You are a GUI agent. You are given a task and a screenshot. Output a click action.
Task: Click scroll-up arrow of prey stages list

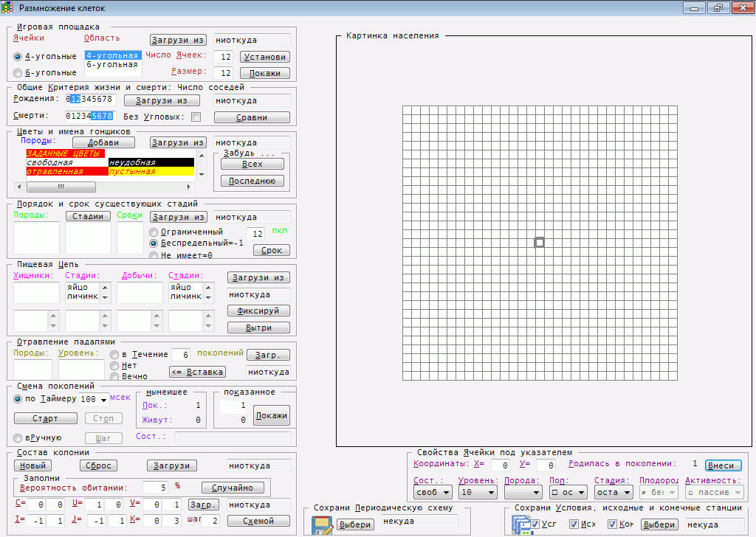coord(208,288)
